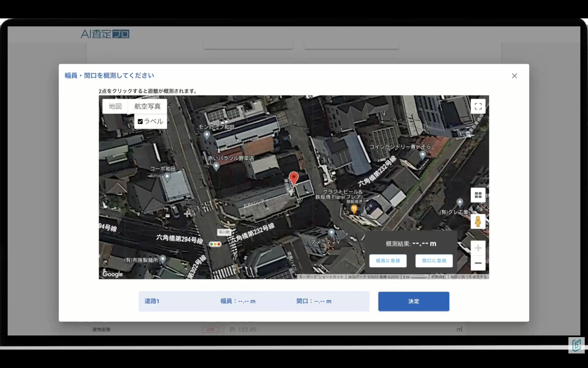Click the 概測結果 readout text
The image size is (588, 368).
[x=411, y=244]
